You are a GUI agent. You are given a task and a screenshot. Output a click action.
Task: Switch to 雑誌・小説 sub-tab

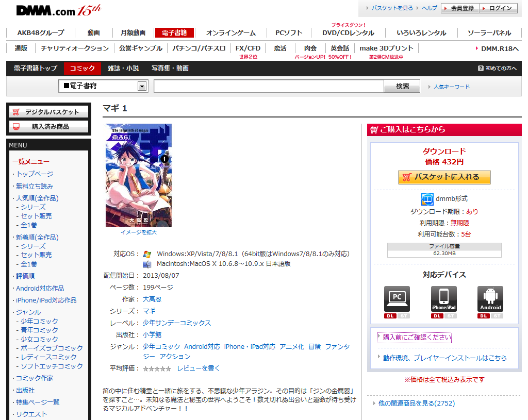(123, 69)
